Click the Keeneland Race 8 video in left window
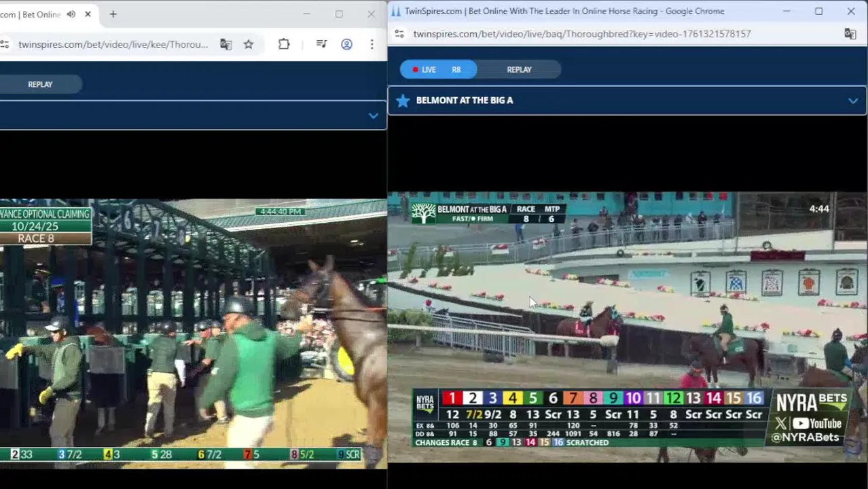 coord(193,333)
